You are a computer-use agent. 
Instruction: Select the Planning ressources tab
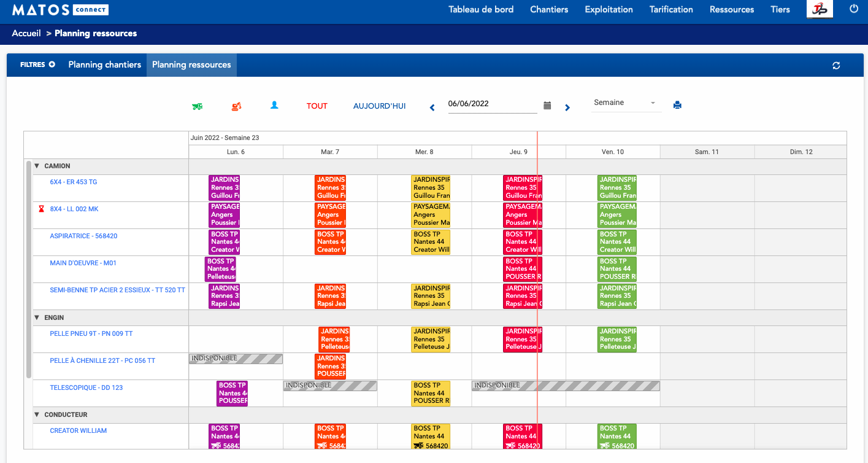click(x=191, y=64)
